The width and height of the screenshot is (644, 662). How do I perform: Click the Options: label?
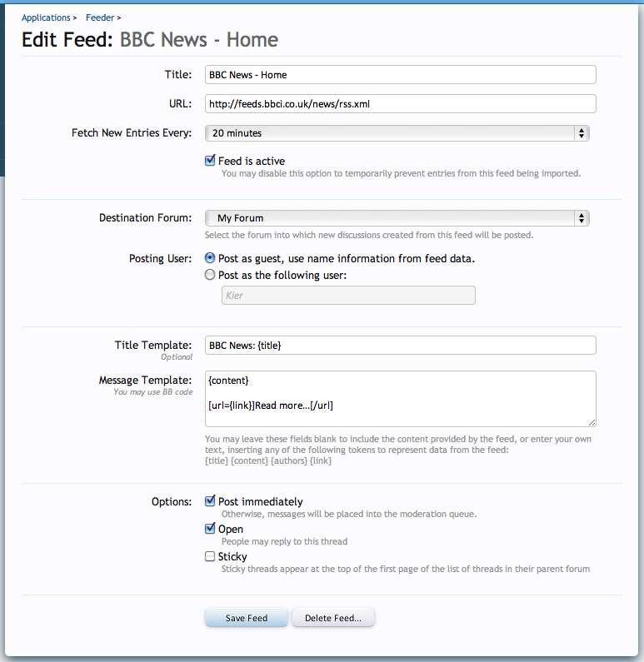point(172,501)
